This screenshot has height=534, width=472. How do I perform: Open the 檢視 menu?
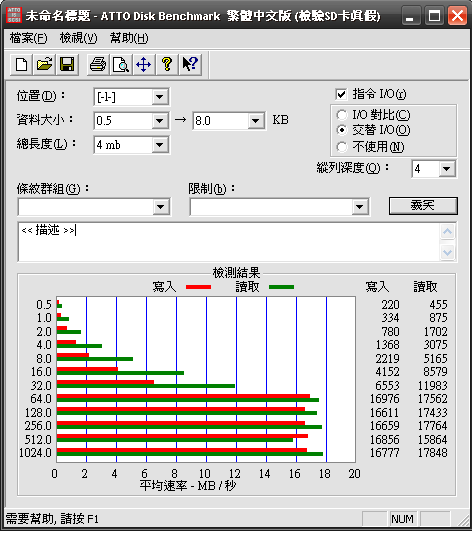(78, 38)
